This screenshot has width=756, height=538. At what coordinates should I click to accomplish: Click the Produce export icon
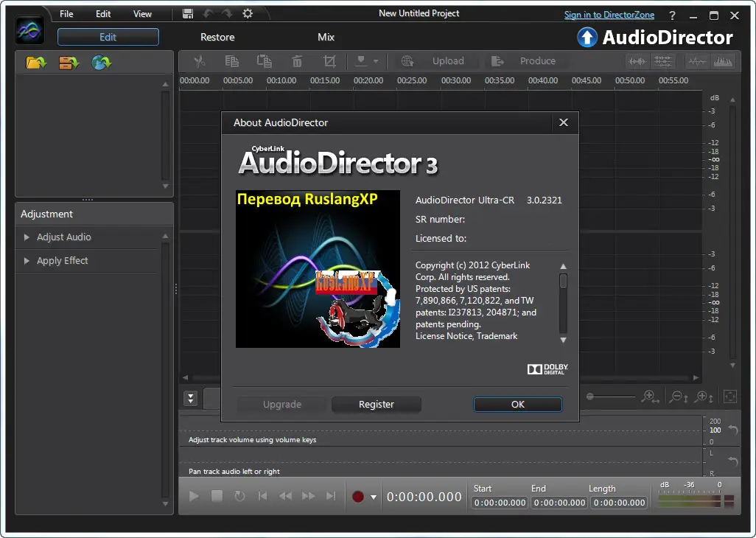coord(497,61)
